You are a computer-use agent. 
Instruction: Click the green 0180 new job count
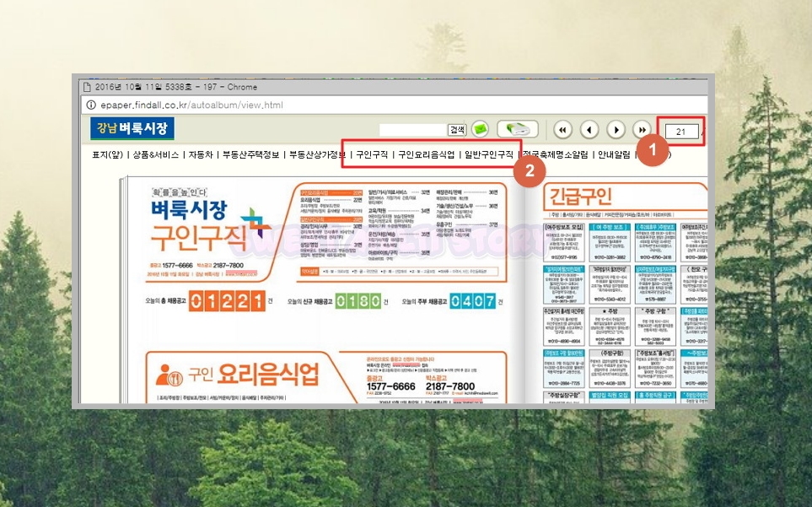point(358,301)
